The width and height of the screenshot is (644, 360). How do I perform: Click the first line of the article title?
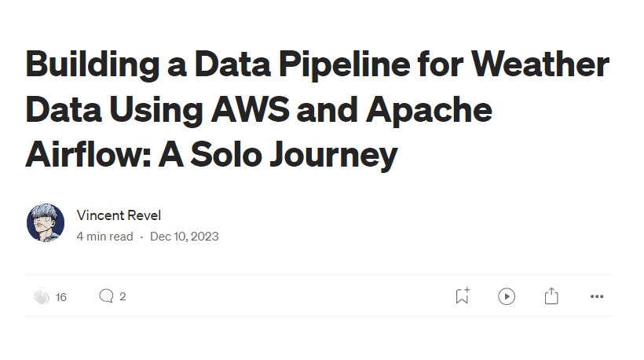click(317, 64)
